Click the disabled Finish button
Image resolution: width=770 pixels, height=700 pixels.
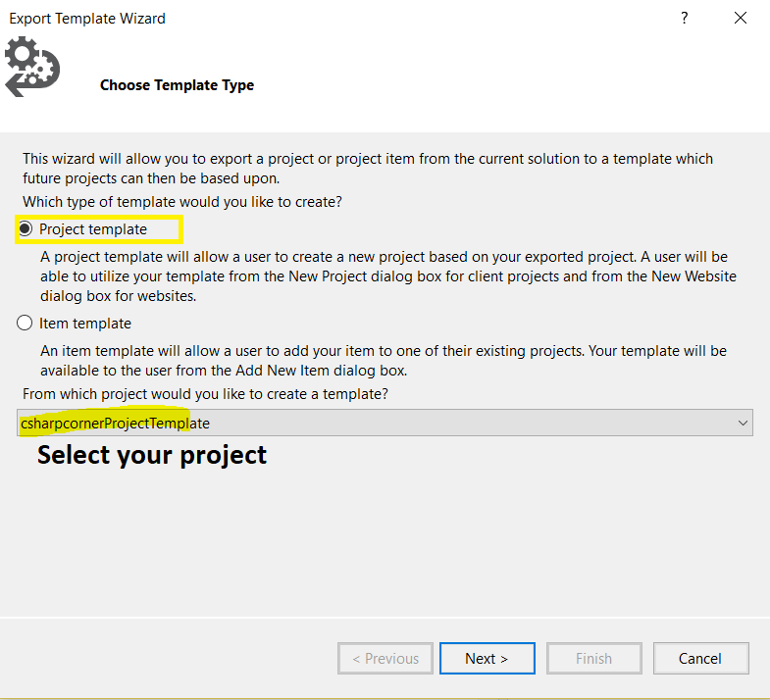pyautogui.click(x=594, y=658)
